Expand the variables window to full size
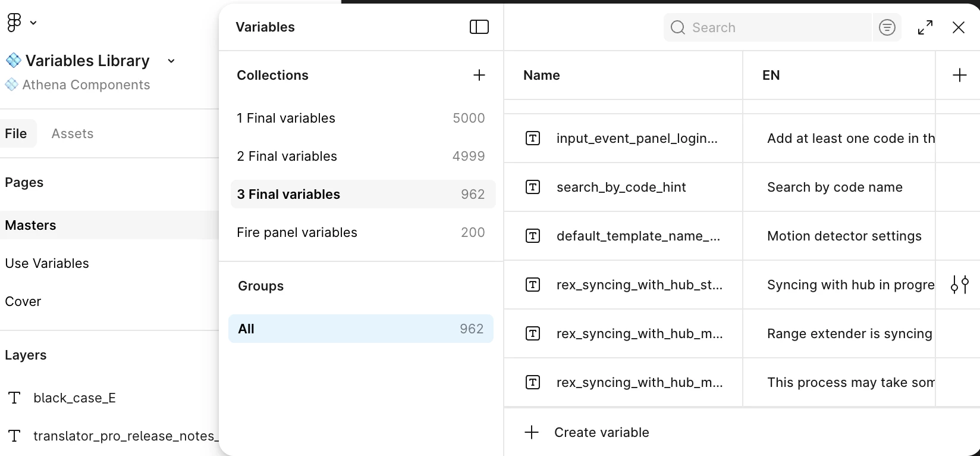 pyautogui.click(x=925, y=27)
